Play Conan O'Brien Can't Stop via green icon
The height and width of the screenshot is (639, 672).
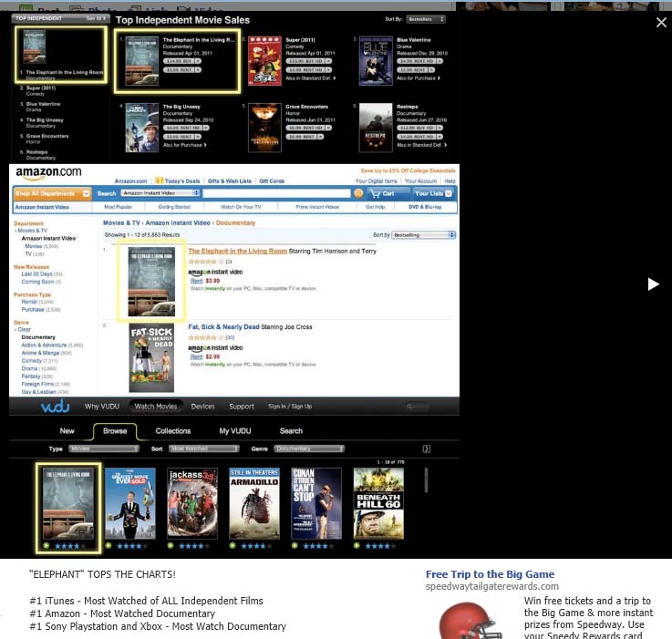[295, 546]
